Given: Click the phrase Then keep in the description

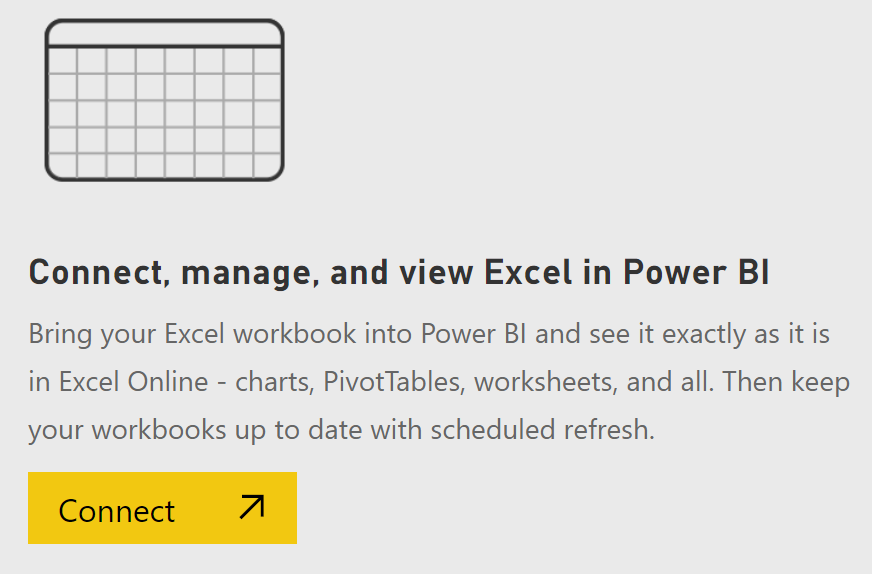Looking at the screenshot, I should (786, 382).
